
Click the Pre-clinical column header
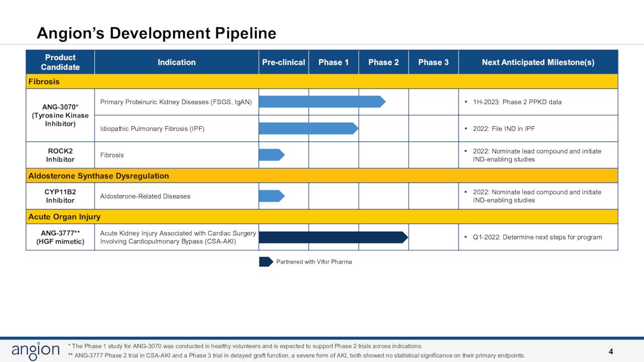tap(283, 62)
